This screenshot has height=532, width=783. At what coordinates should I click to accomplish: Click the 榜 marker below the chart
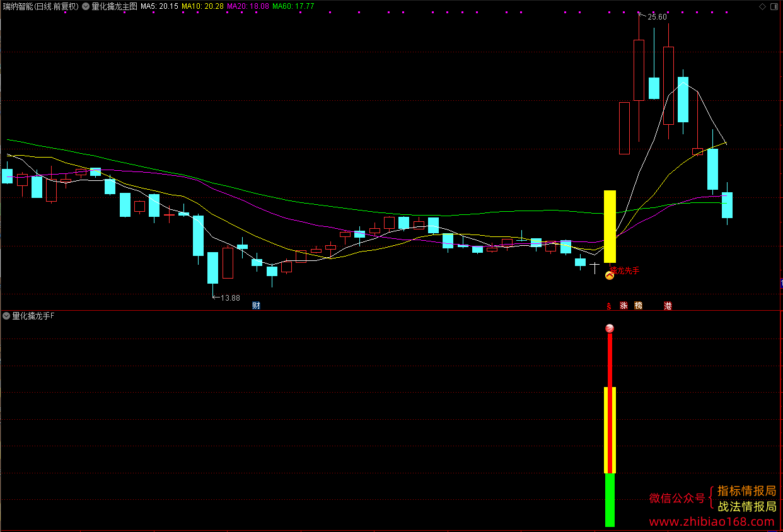click(639, 306)
